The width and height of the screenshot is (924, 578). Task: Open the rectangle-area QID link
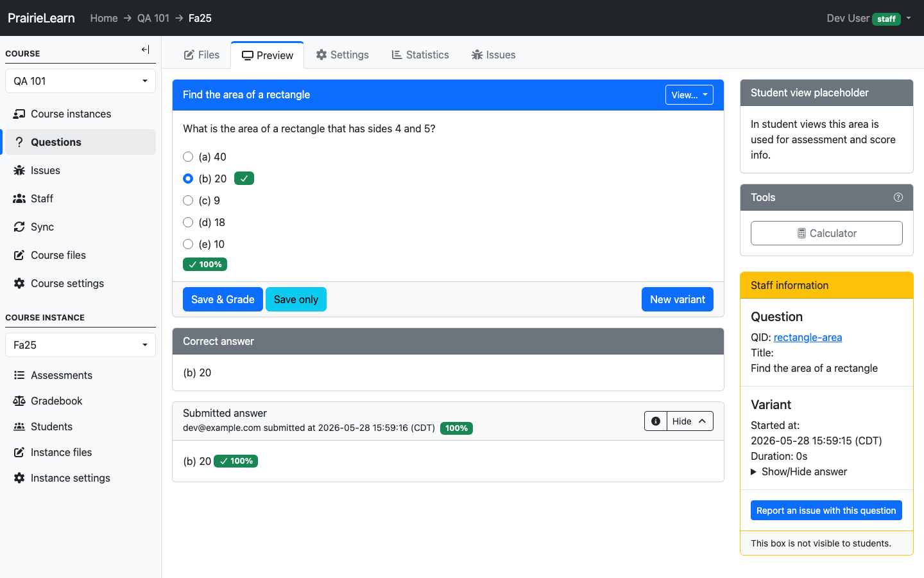pos(808,337)
